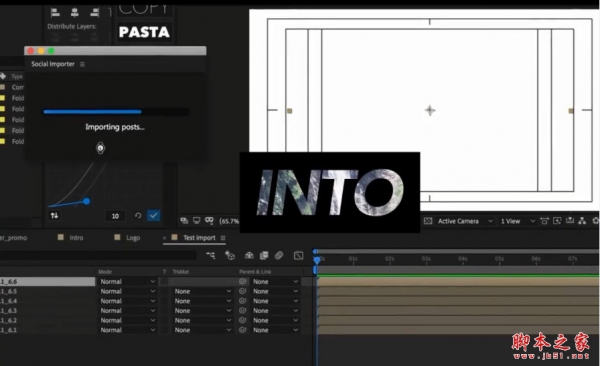The width and height of the screenshot is (600, 366).
Task: Open the 1 View layout dropdown
Action: [517, 221]
